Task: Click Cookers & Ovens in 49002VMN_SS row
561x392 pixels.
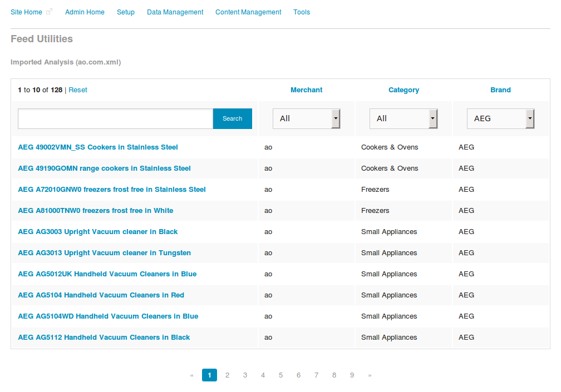Action: point(390,147)
